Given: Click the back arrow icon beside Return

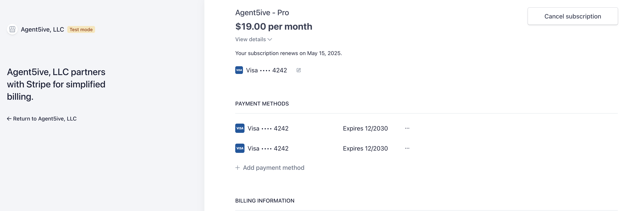Looking at the screenshot, I should (x=9, y=119).
